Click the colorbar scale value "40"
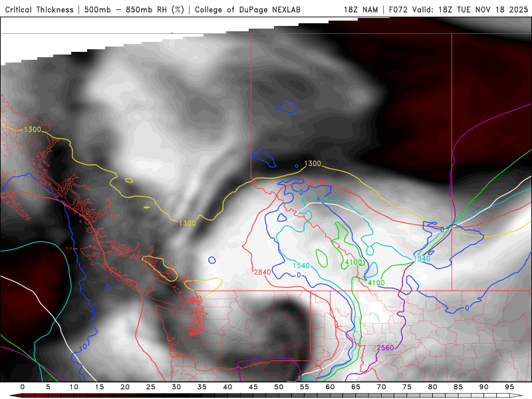Viewport: 532px width, 399px height. [x=227, y=387]
